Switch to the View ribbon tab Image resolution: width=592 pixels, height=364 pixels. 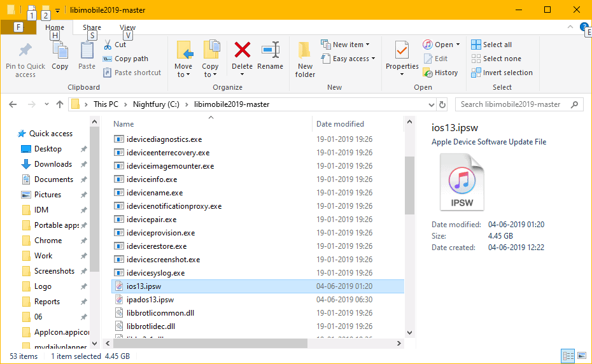(x=127, y=27)
